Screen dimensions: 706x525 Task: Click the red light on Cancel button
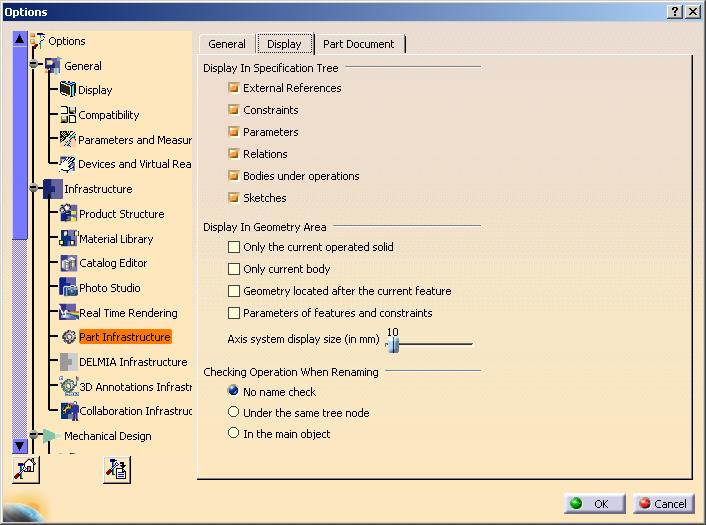(x=645, y=503)
